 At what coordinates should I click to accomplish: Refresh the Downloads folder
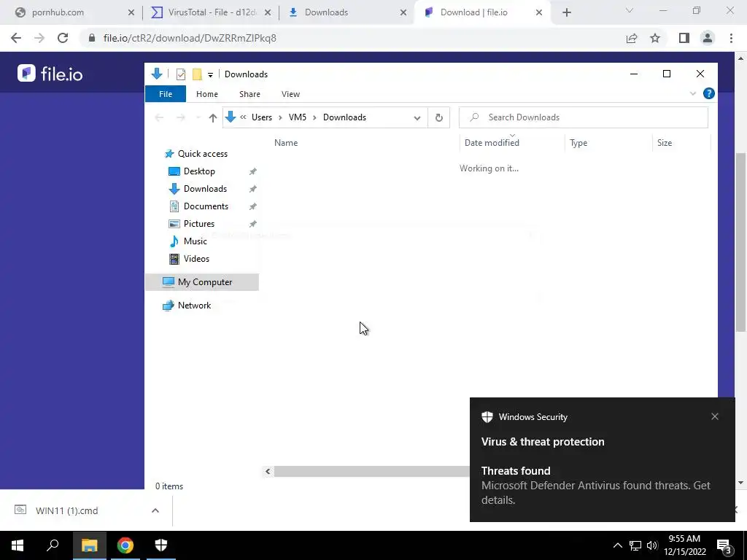pyautogui.click(x=438, y=117)
